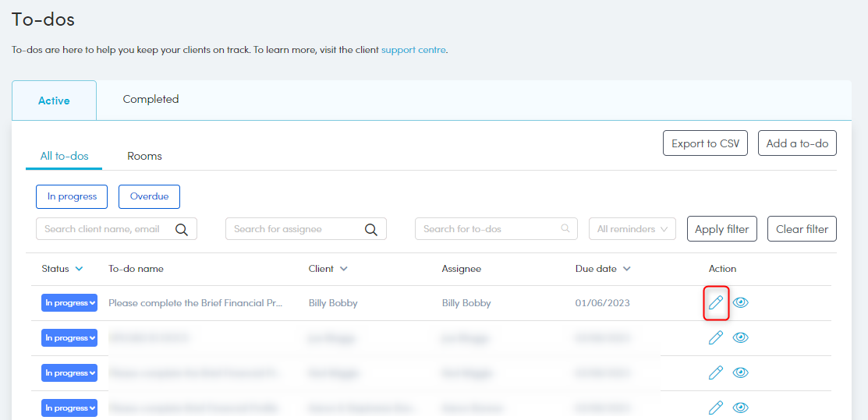Switch to the Completed tab

pyautogui.click(x=151, y=99)
